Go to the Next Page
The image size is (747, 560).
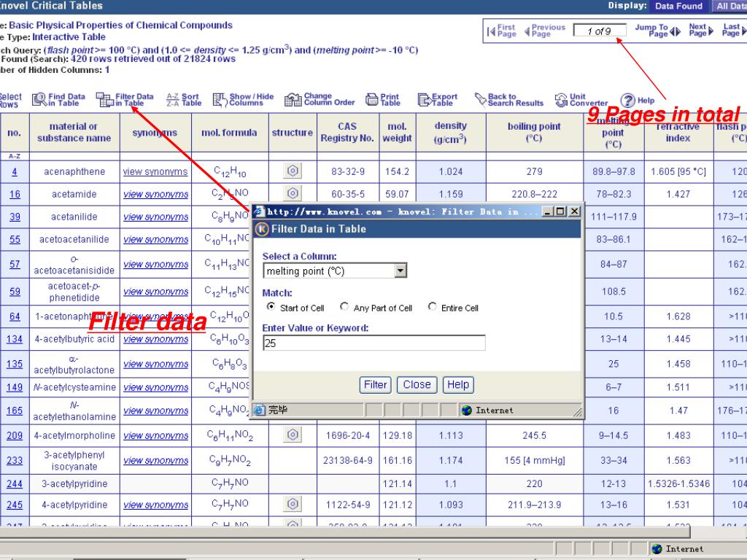(701, 30)
